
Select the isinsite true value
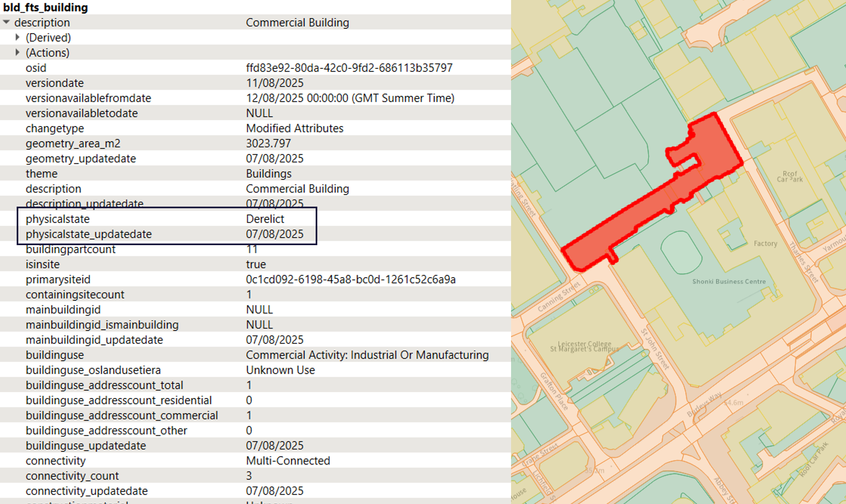click(256, 264)
